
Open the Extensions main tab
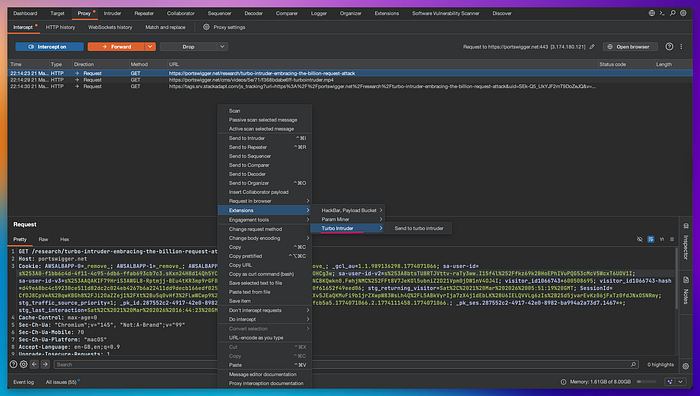[x=387, y=13]
